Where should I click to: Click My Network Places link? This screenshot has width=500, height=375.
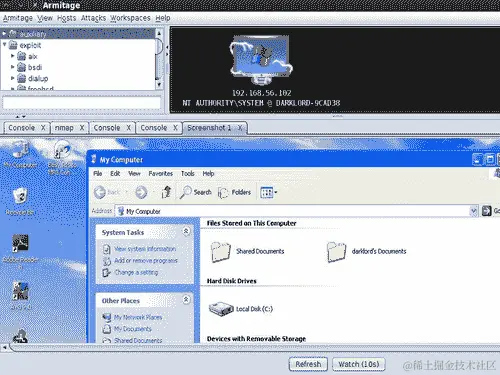[x=138, y=317]
